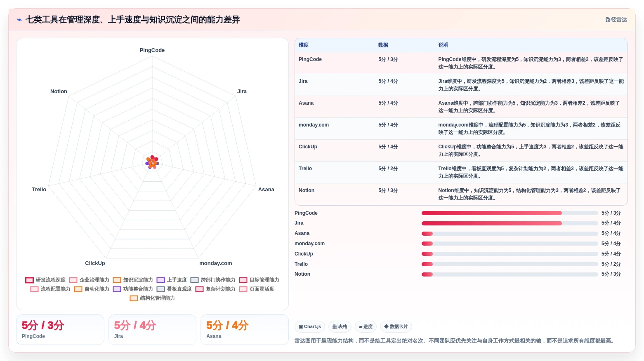Screen dimensions: 644x361
Task: Click the 5分 / 2分 value beside Trello progress bar
Action: coord(611,264)
